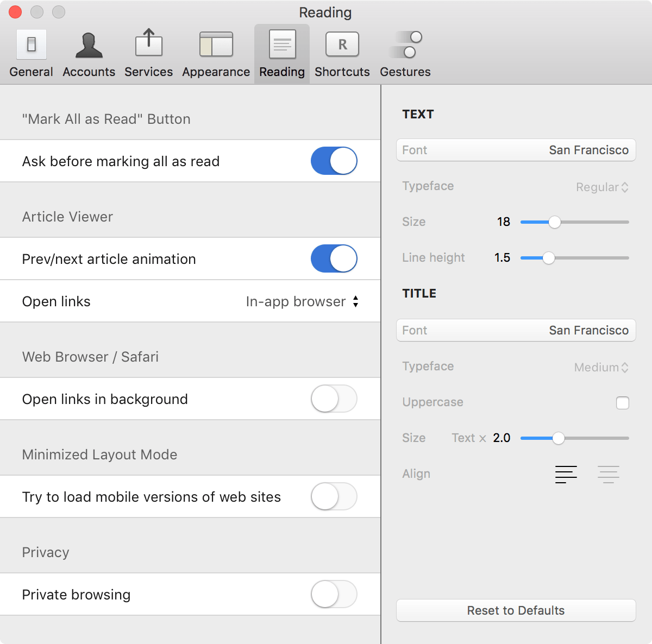Screen dimensions: 652x644
Task: Switch to the Appearance pane
Action: tap(216, 45)
